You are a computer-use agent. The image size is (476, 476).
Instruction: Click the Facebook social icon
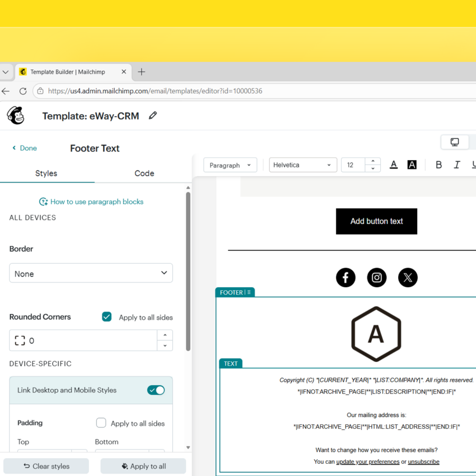coord(345,277)
